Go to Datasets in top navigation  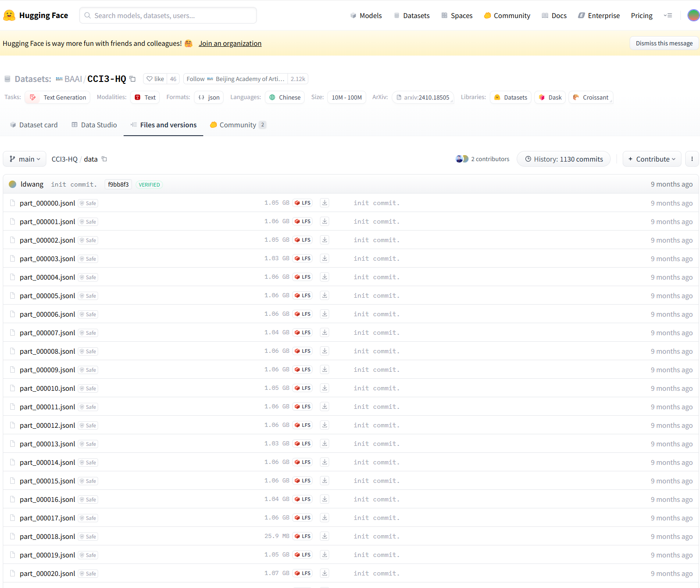click(412, 15)
